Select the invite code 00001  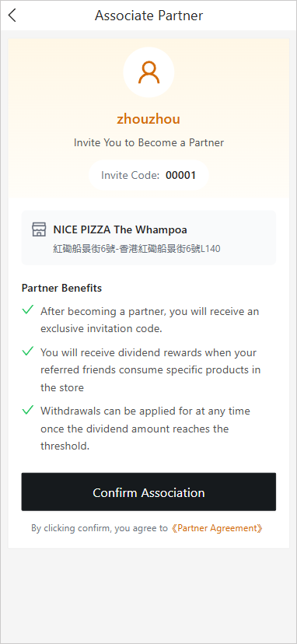pos(180,175)
